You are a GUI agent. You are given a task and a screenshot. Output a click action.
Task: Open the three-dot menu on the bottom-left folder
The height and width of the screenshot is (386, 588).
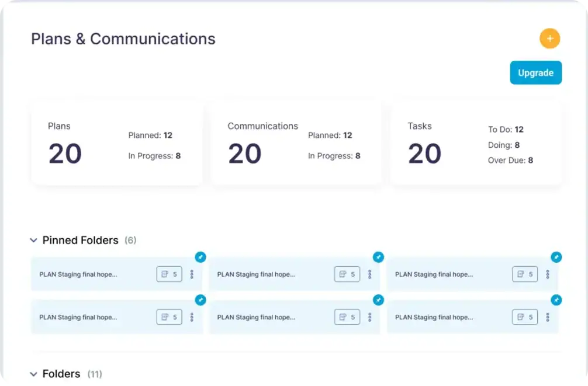[x=192, y=317]
